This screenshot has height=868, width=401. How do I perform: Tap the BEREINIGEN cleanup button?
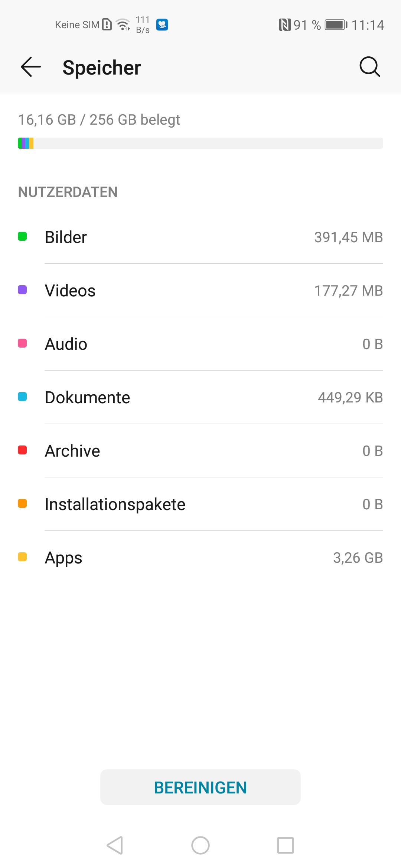click(200, 787)
